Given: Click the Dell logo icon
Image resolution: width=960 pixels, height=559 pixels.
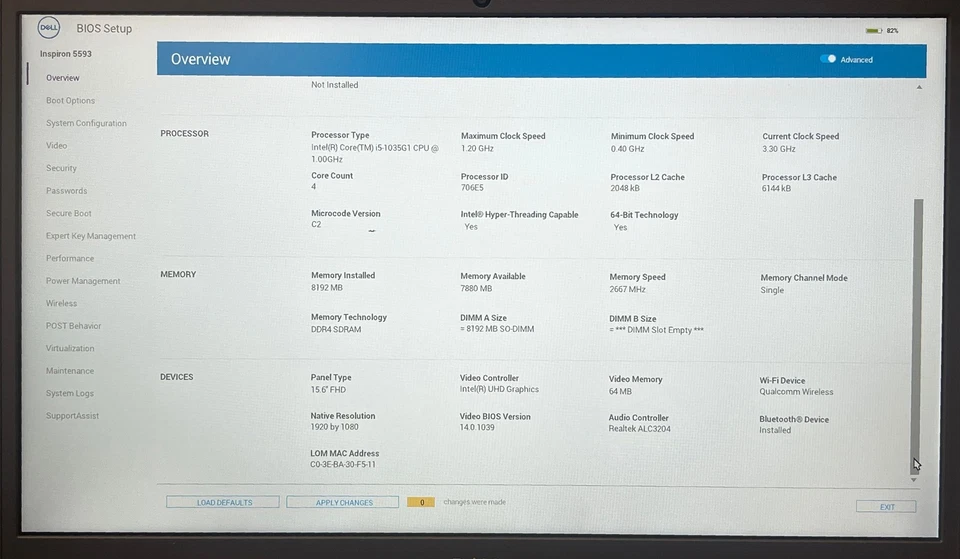Looking at the screenshot, I should [x=49, y=28].
